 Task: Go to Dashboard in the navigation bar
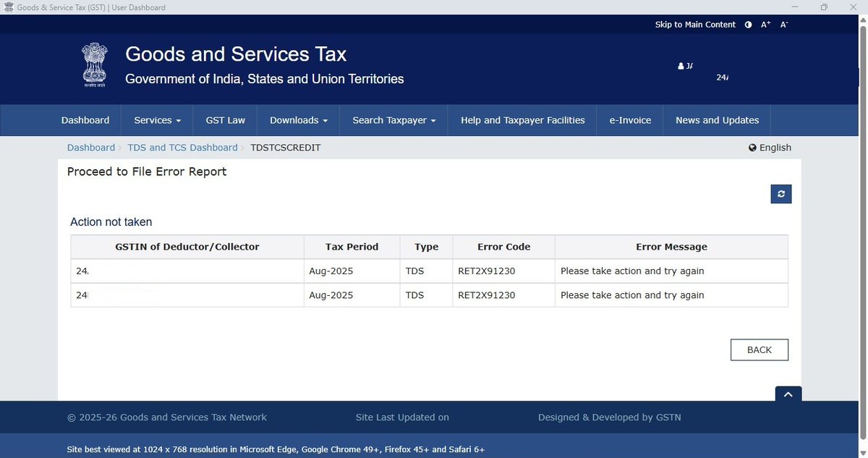85,120
